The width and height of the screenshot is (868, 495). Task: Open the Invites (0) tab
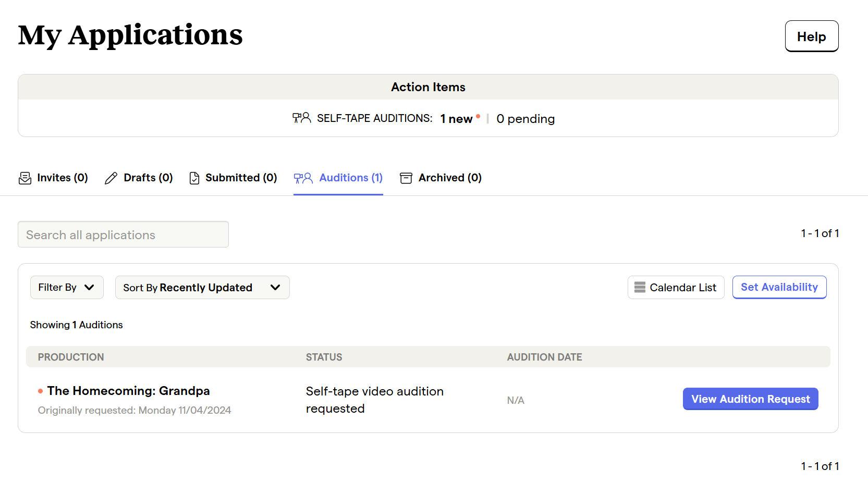[x=53, y=178]
